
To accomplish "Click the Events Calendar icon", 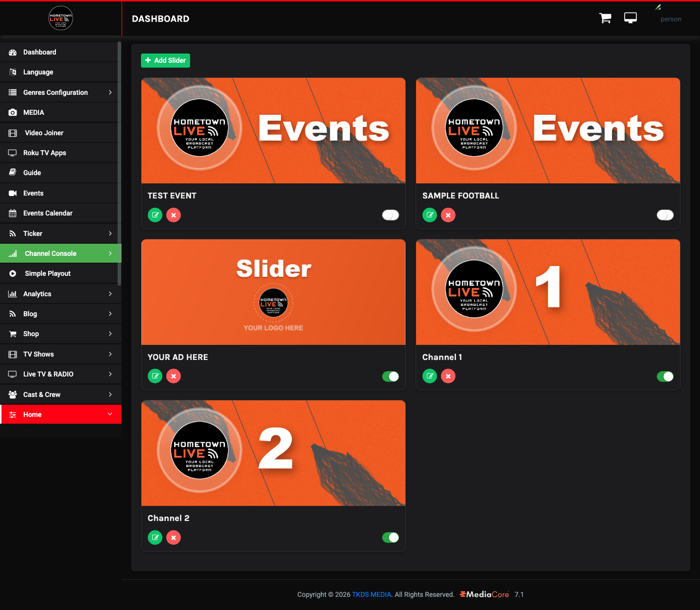I will pos(13,213).
